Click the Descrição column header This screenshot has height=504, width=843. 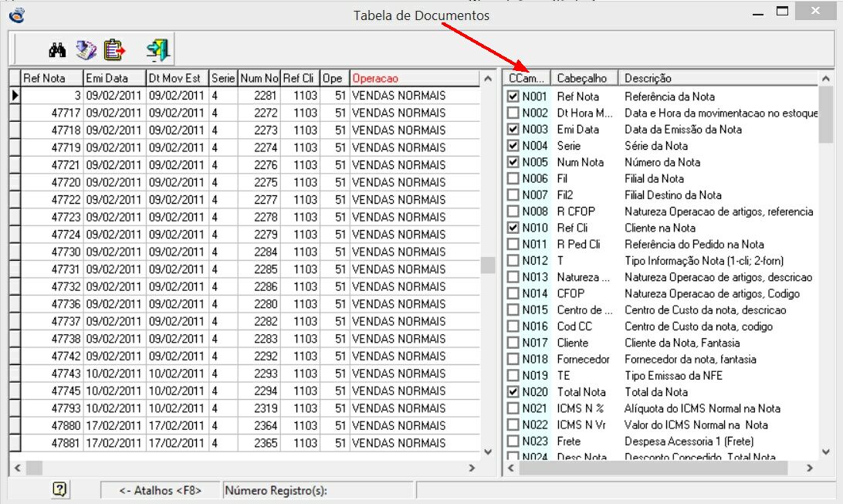pyautogui.click(x=718, y=78)
